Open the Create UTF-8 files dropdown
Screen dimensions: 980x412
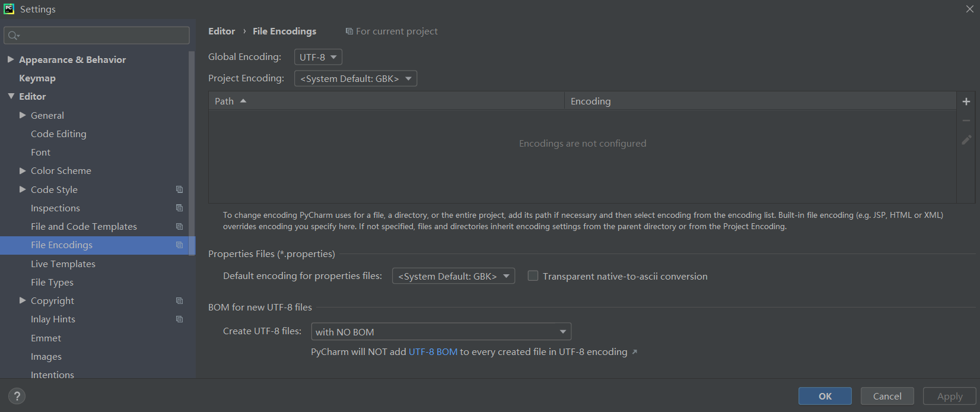pyautogui.click(x=441, y=331)
